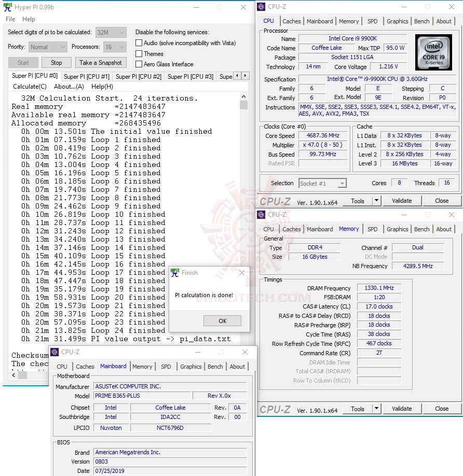The width and height of the screenshot is (463, 476).
Task: Open the File menu in Hyper PI
Action: 10,19
